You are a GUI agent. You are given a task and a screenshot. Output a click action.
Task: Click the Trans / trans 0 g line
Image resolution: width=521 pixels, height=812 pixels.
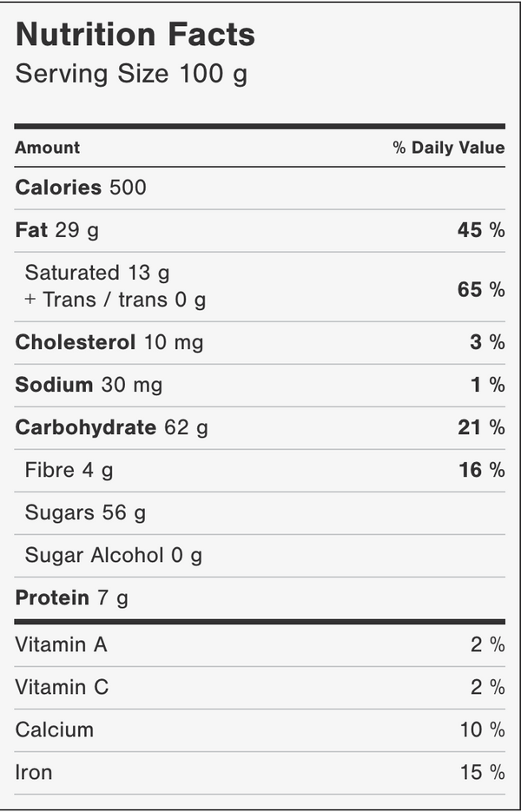pyautogui.click(x=115, y=300)
